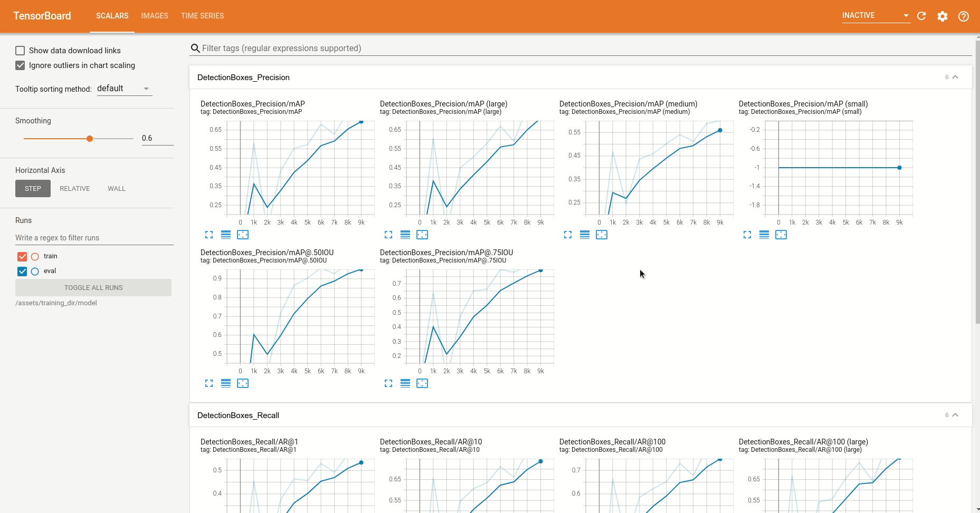Switch horizontal axis to RELATIVE
Image resolution: width=980 pixels, height=513 pixels.
click(75, 189)
